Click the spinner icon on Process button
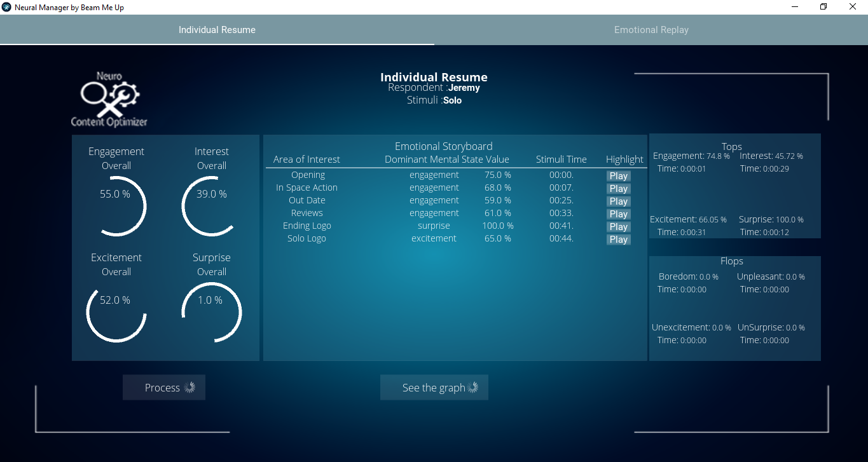This screenshot has width=868, height=462. 189,388
